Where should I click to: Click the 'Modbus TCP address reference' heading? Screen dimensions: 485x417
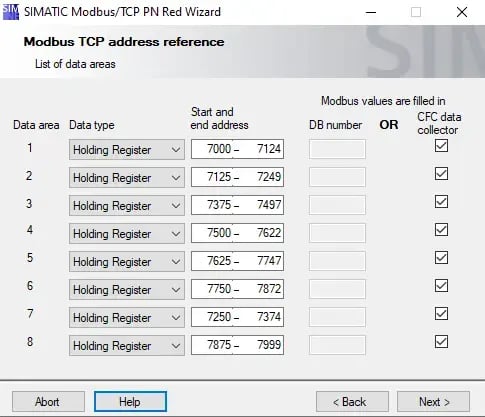click(124, 42)
